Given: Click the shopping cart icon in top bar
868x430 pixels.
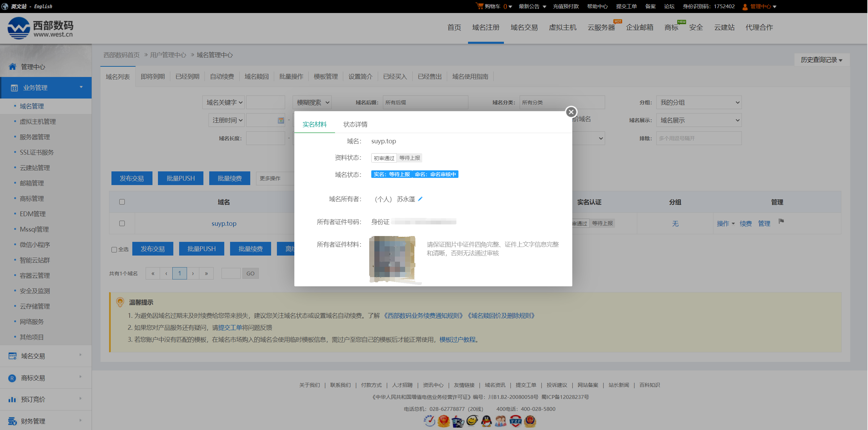Looking at the screenshot, I should 479,6.
